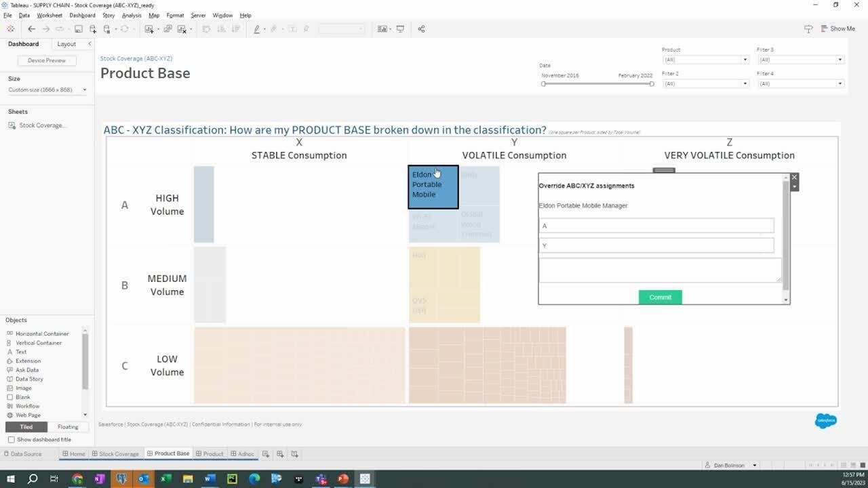This screenshot has height=488, width=868.
Task: Click the new dashboard icon in sheet tabs
Action: 280,454
